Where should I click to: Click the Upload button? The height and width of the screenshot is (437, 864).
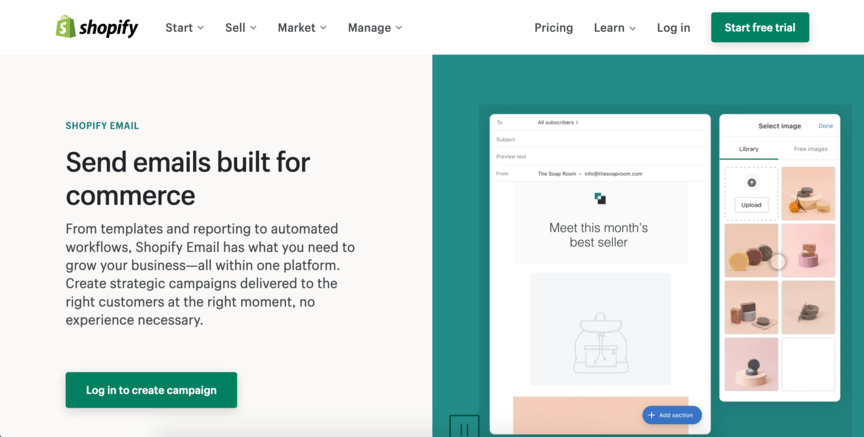click(x=751, y=204)
